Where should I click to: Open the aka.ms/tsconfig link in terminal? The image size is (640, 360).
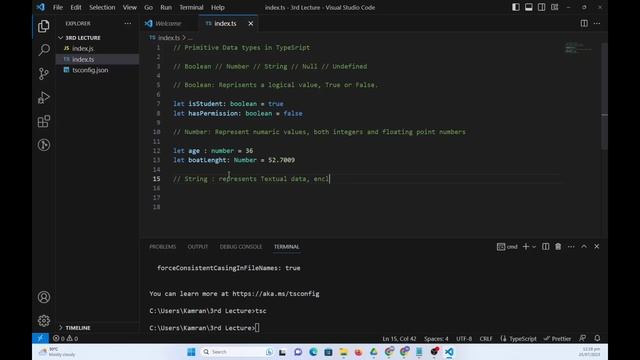pos(276,293)
